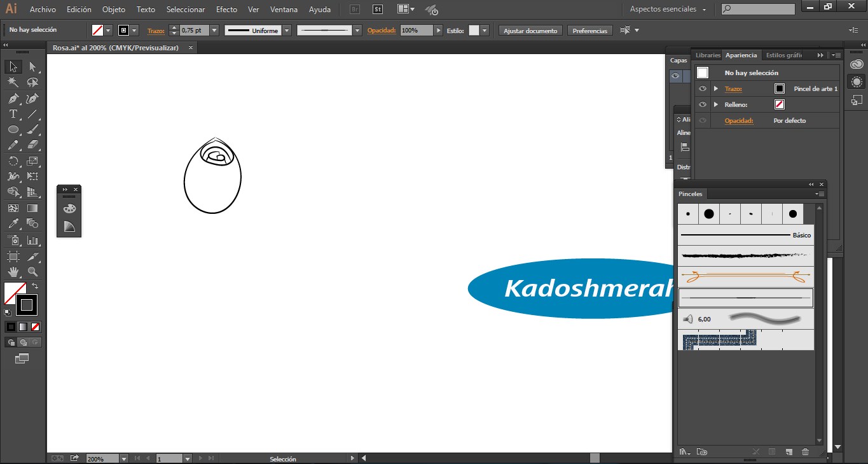Click the Preferencias button
Viewport: 868px width, 464px height.
click(589, 31)
